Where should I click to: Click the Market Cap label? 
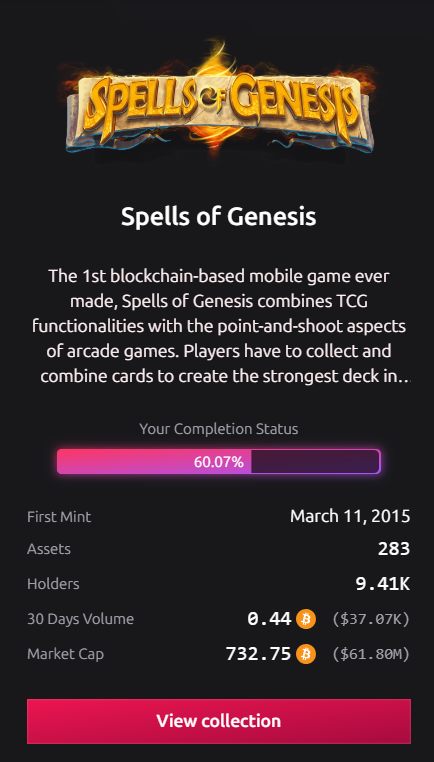[x=66, y=654]
